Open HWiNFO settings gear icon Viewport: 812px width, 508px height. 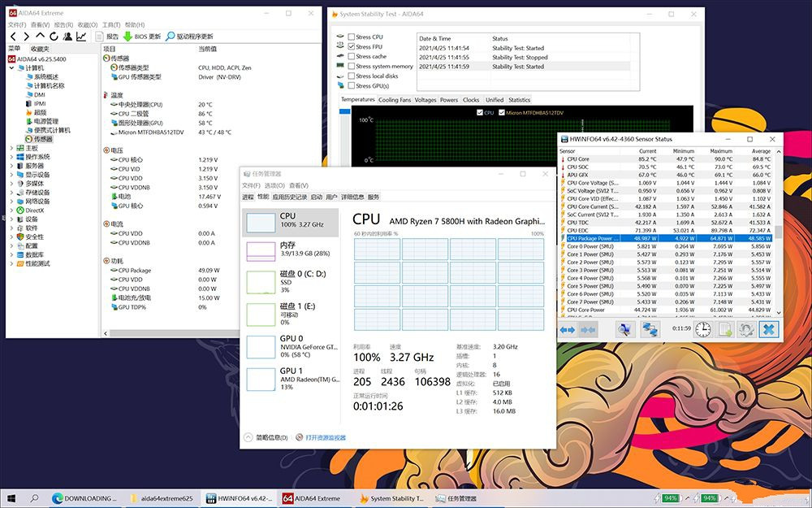click(746, 329)
